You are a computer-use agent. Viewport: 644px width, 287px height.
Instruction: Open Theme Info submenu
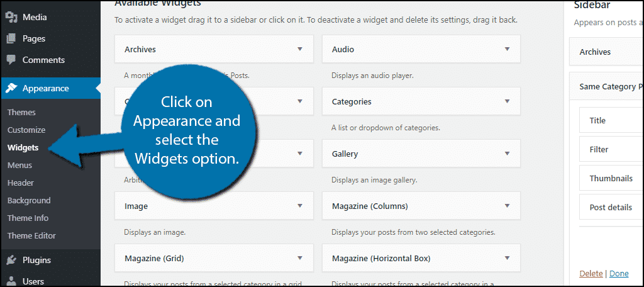[28, 218]
